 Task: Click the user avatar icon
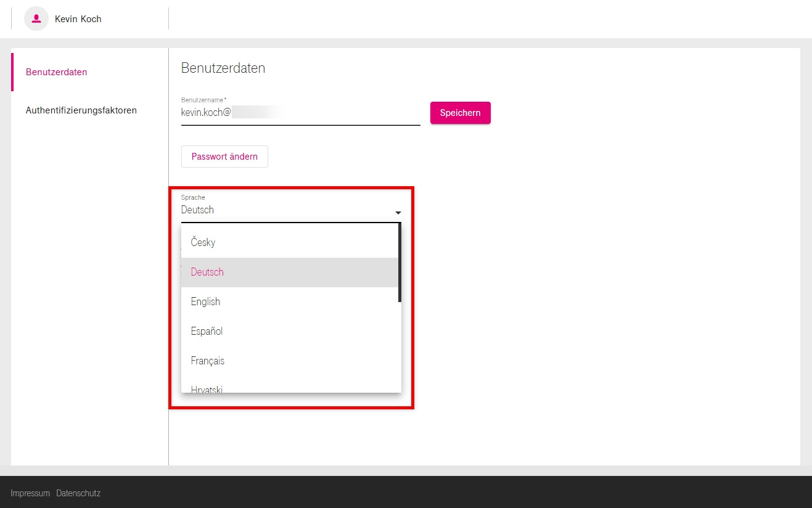pos(36,19)
